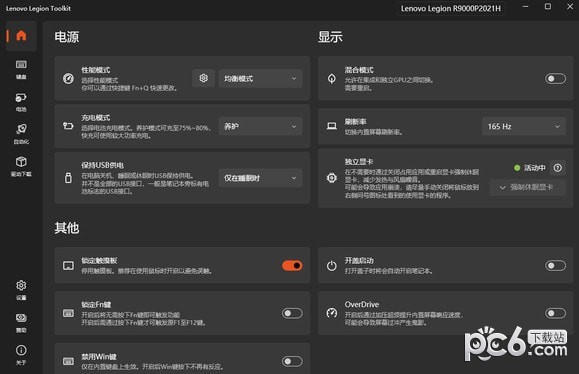Enable the OverDrive switch

click(555, 313)
